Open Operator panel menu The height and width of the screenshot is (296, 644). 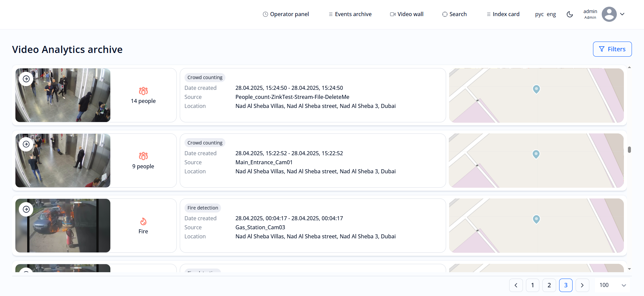pos(286,14)
